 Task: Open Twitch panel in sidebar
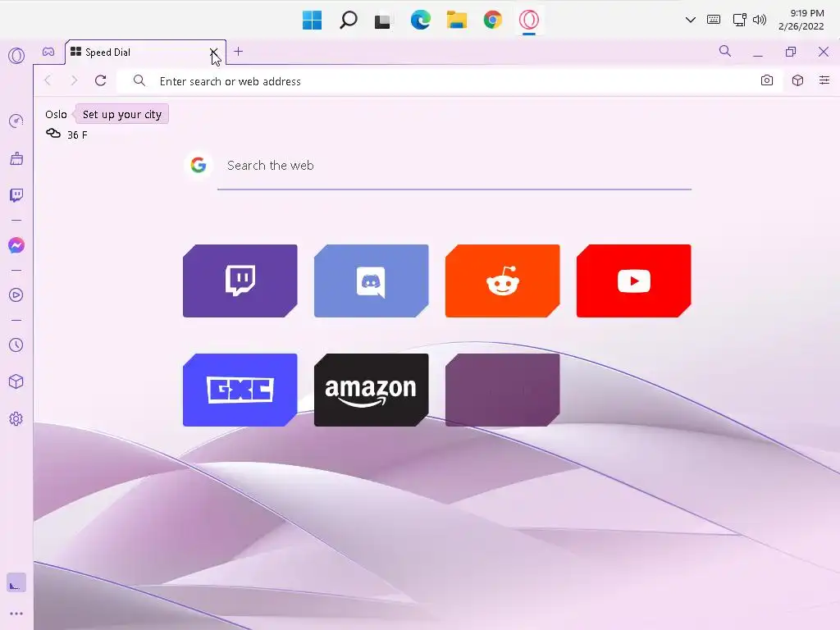[16, 195]
